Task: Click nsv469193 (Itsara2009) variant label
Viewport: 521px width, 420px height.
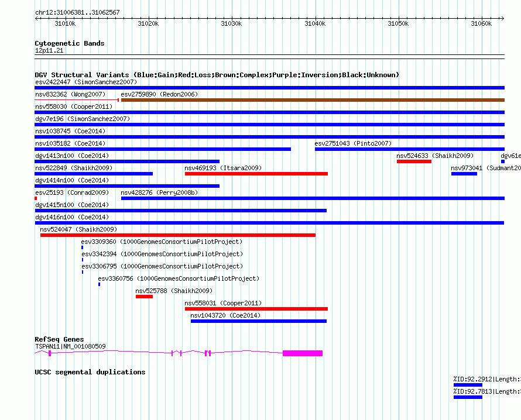Action: (x=223, y=168)
